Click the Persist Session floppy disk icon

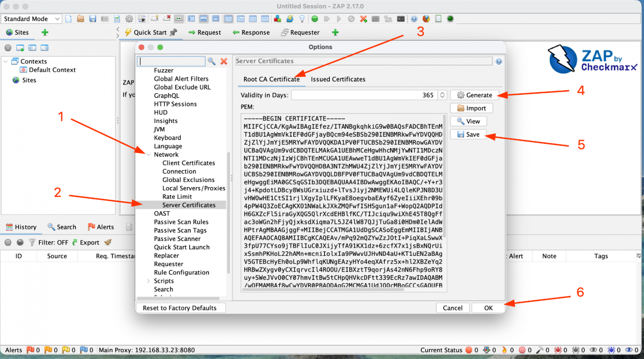pos(93,19)
